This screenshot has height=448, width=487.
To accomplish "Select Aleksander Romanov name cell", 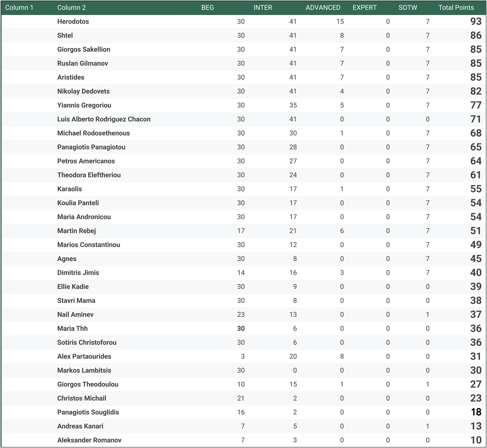I will (x=89, y=440).
